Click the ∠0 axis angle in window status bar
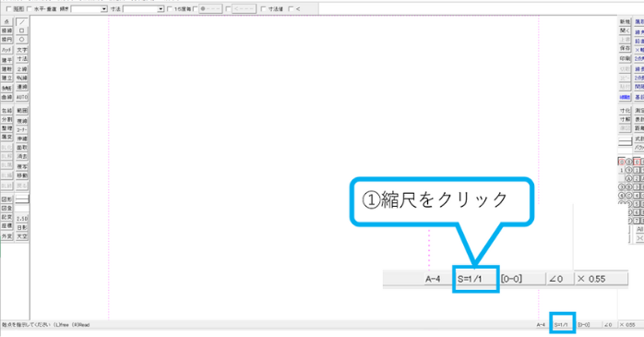The width and height of the screenshot is (644, 337). click(608, 325)
